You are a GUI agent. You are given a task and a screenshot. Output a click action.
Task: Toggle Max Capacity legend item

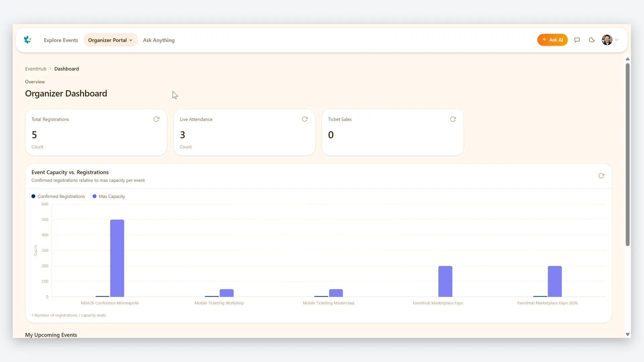click(109, 196)
